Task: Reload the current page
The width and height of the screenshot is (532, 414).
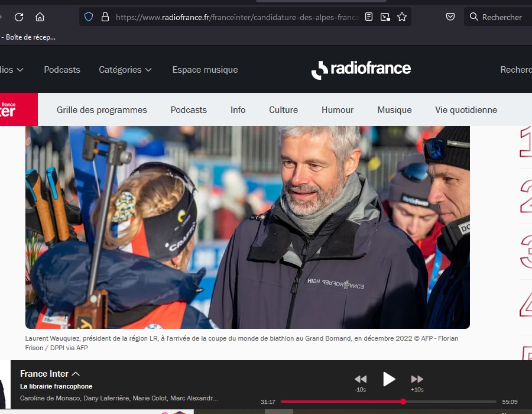Action: pyautogui.click(x=20, y=17)
